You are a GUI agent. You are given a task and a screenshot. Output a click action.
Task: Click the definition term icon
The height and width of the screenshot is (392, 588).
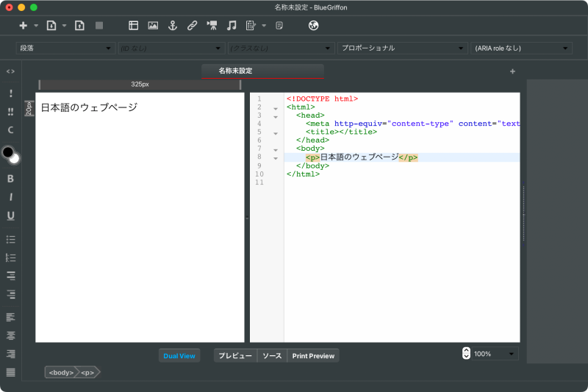tap(11, 276)
